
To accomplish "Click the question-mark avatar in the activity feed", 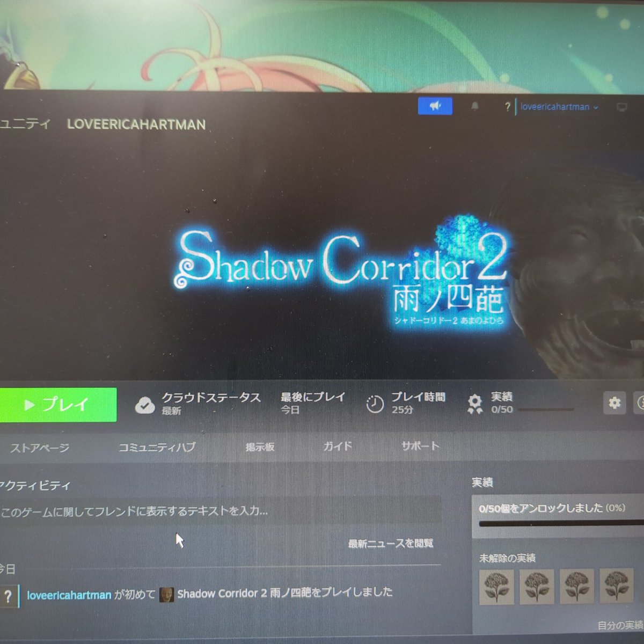I will click(x=8, y=596).
